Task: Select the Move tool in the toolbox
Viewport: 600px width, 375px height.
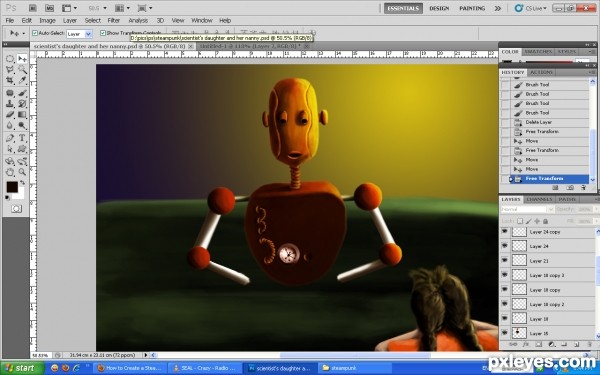Action: pos(22,59)
